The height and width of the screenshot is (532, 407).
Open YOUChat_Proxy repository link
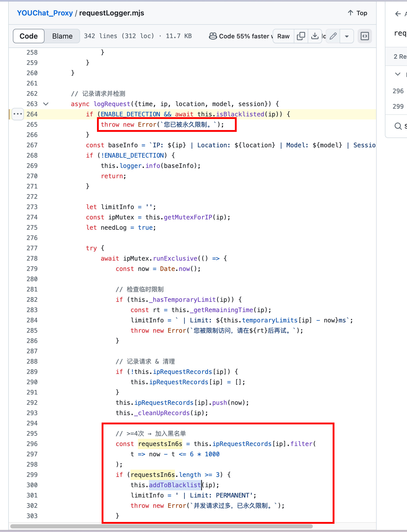(45, 13)
